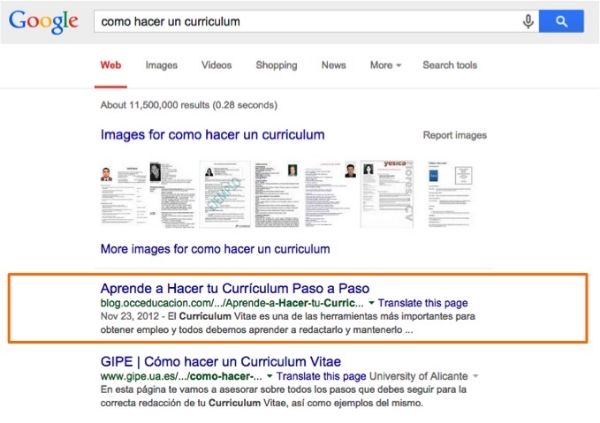
Task: Open resume thumbnail with green-framed photo
Action: 277,194
